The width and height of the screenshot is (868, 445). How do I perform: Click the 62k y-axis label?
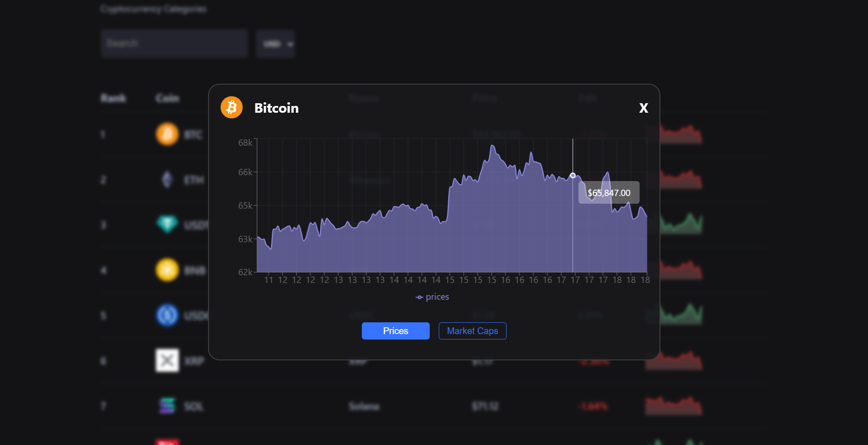pyautogui.click(x=245, y=272)
